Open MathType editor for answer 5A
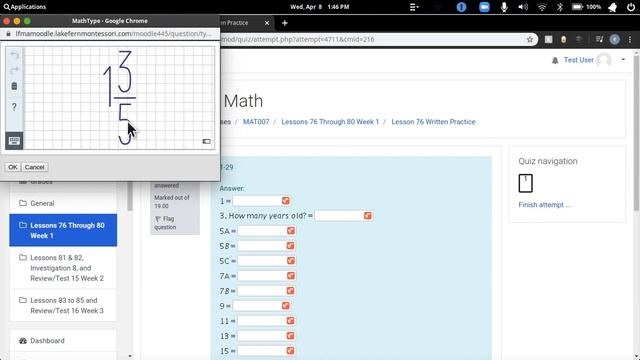The width and height of the screenshot is (640, 360). (x=291, y=231)
